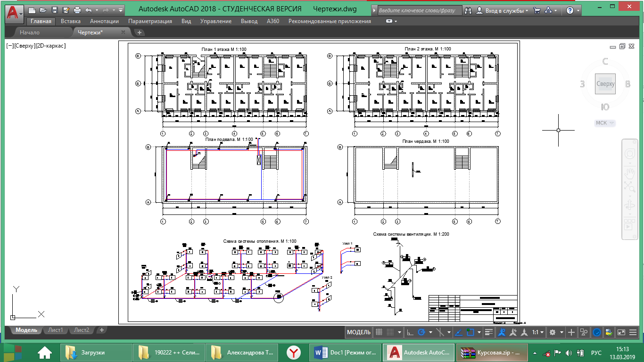This screenshot has width=644, height=362.
Task: Add a new layout with plus button
Action: point(101,330)
